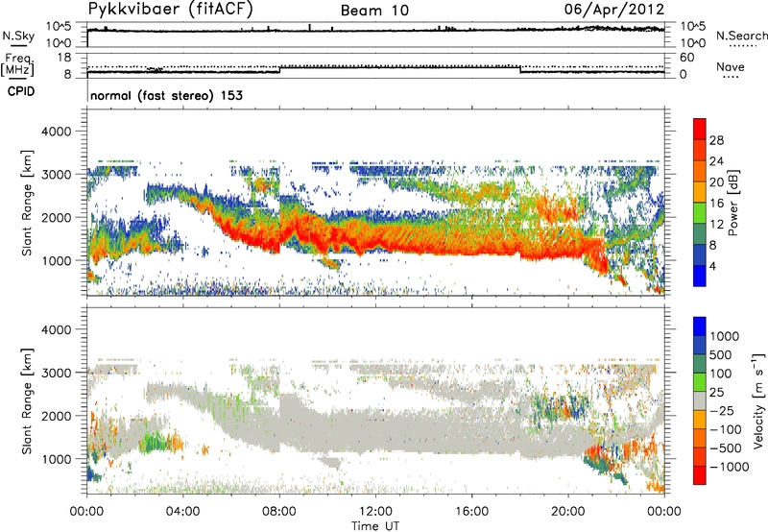Click the 12:00 time tick label
This screenshot has height=532, width=768.
tap(375, 512)
